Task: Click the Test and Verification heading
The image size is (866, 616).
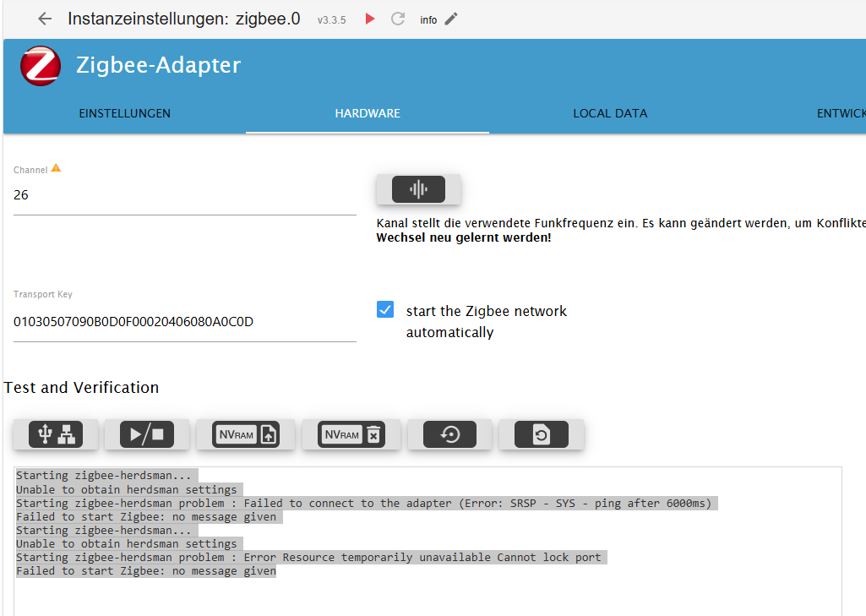Action: click(81, 387)
